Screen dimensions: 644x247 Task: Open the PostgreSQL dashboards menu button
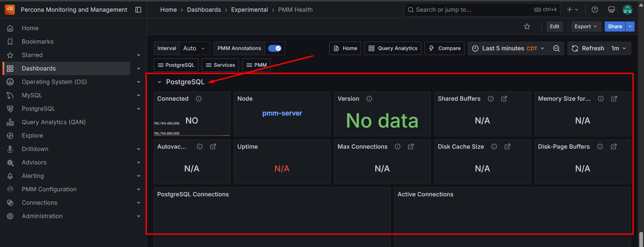(x=176, y=65)
